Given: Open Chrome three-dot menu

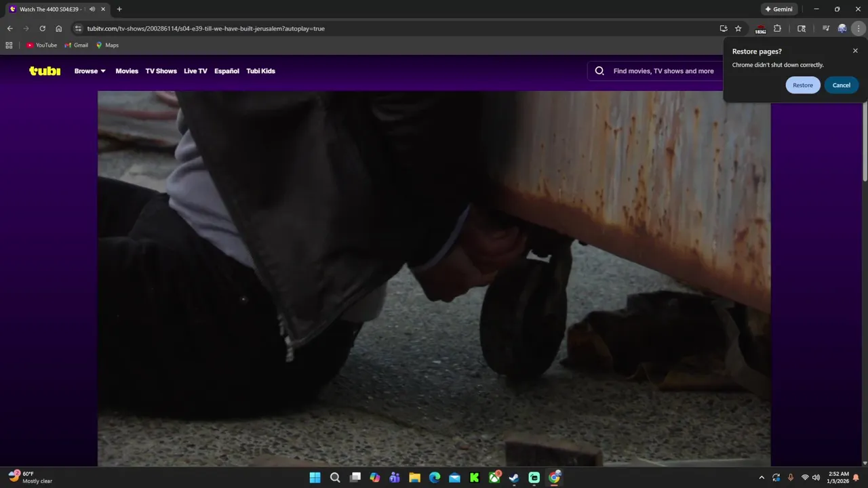Looking at the screenshot, I should (x=859, y=28).
